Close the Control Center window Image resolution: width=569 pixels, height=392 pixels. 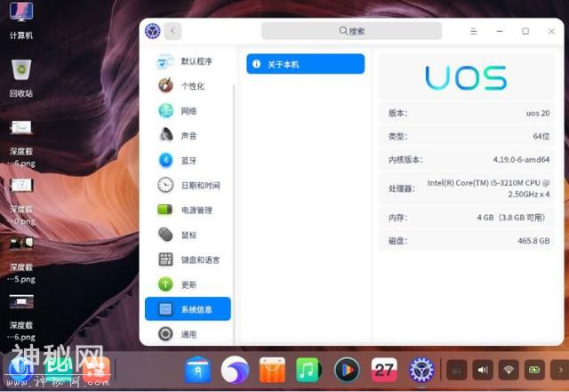point(551,31)
